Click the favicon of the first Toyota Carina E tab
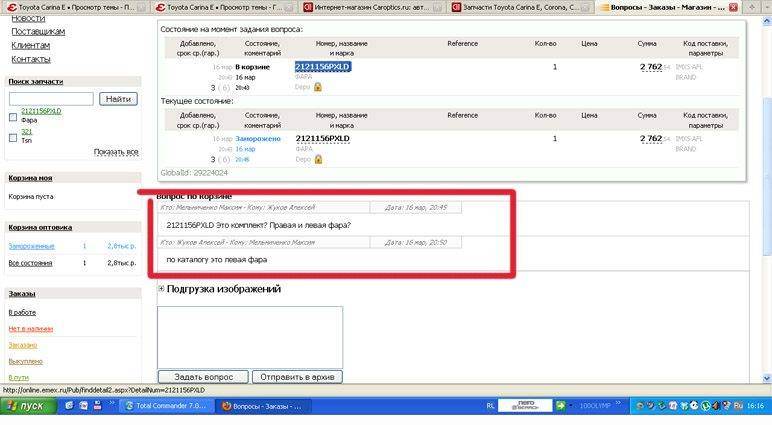This screenshot has height=425, width=772. pos(10,7)
